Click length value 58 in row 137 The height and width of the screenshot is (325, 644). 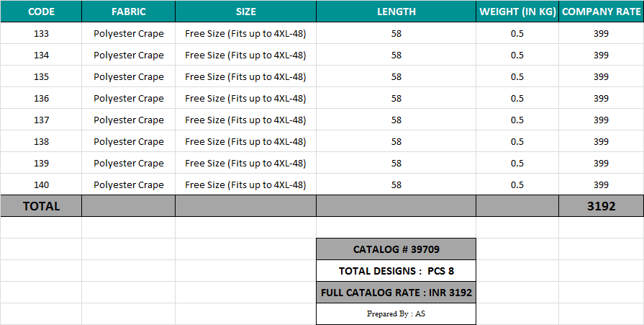pyautogui.click(x=396, y=120)
